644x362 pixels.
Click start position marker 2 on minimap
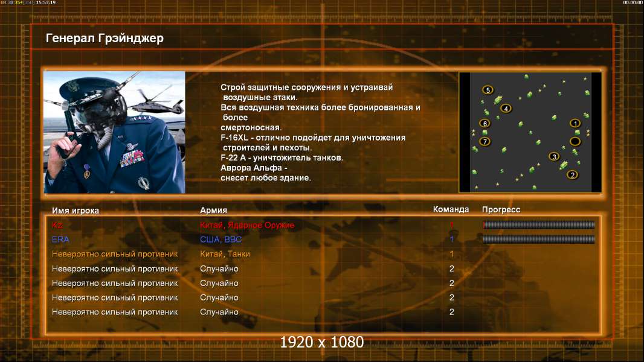pyautogui.click(x=572, y=175)
